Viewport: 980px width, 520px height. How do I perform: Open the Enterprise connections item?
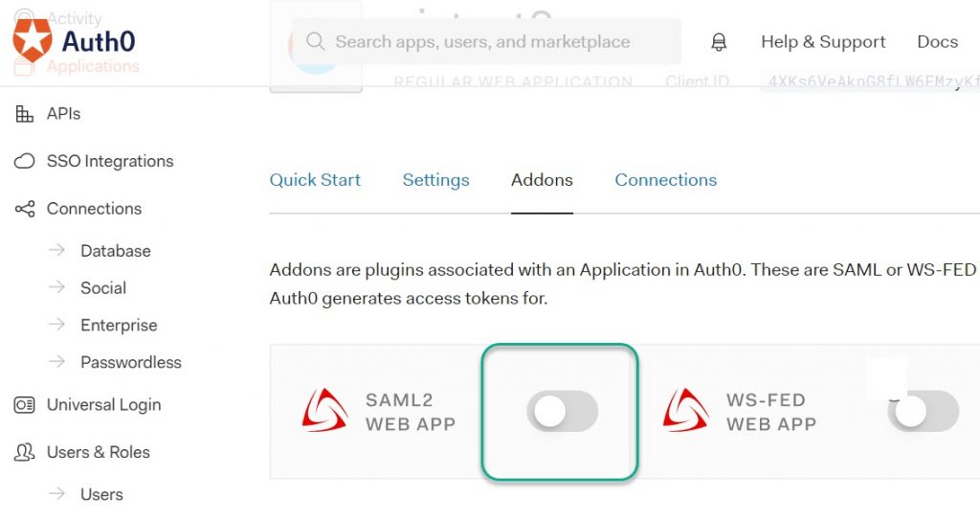click(119, 326)
